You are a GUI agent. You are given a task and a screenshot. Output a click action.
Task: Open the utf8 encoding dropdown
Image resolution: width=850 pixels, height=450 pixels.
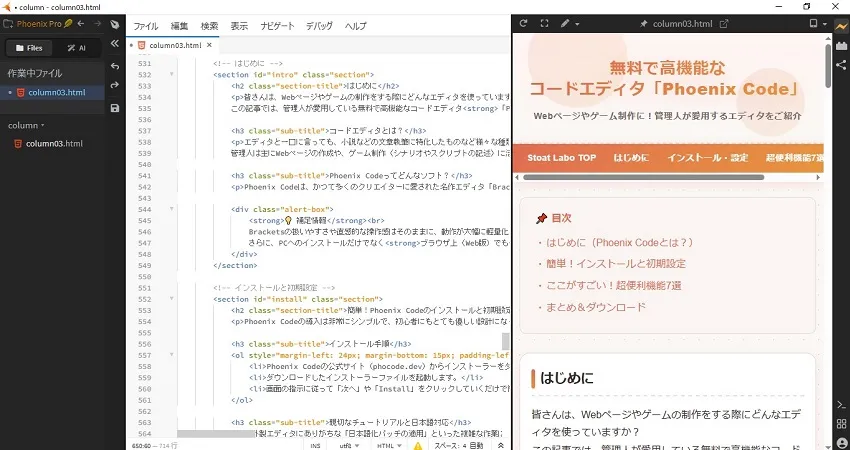click(349, 446)
